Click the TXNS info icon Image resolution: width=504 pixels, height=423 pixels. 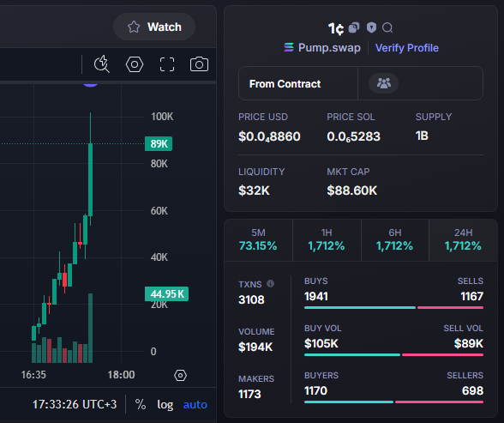point(271,283)
